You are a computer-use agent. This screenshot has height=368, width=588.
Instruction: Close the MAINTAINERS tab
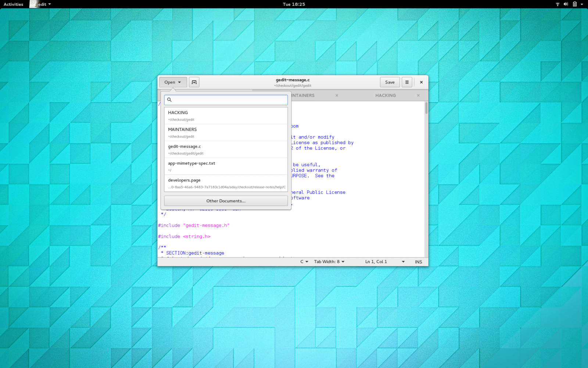coord(337,95)
